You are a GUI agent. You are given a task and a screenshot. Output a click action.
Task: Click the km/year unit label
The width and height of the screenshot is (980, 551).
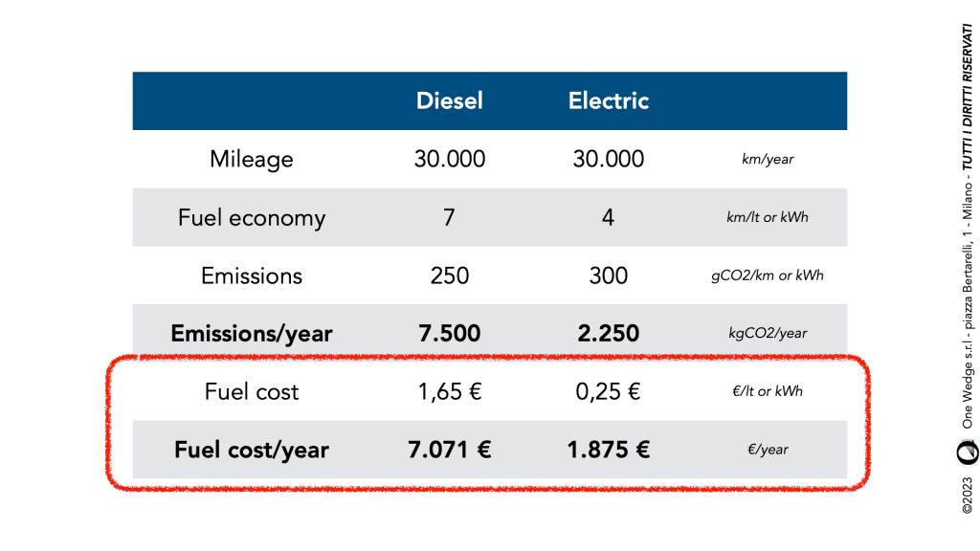tap(768, 160)
